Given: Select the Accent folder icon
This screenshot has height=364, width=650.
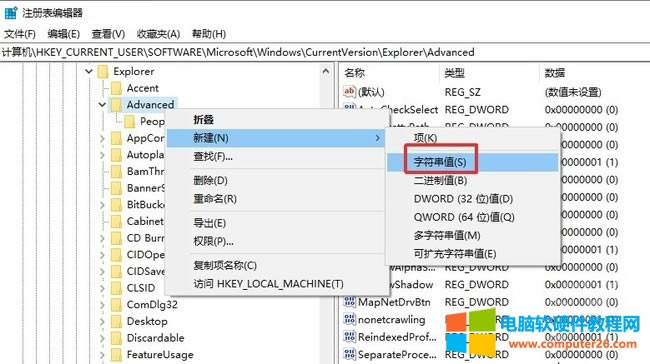Looking at the screenshot, I should [116, 88].
